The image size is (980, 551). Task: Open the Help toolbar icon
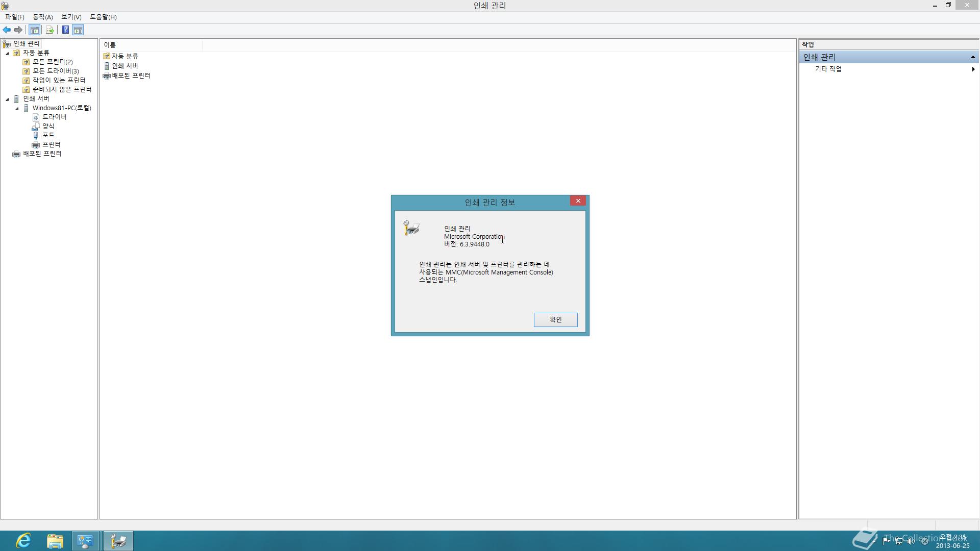coord(65,30)
